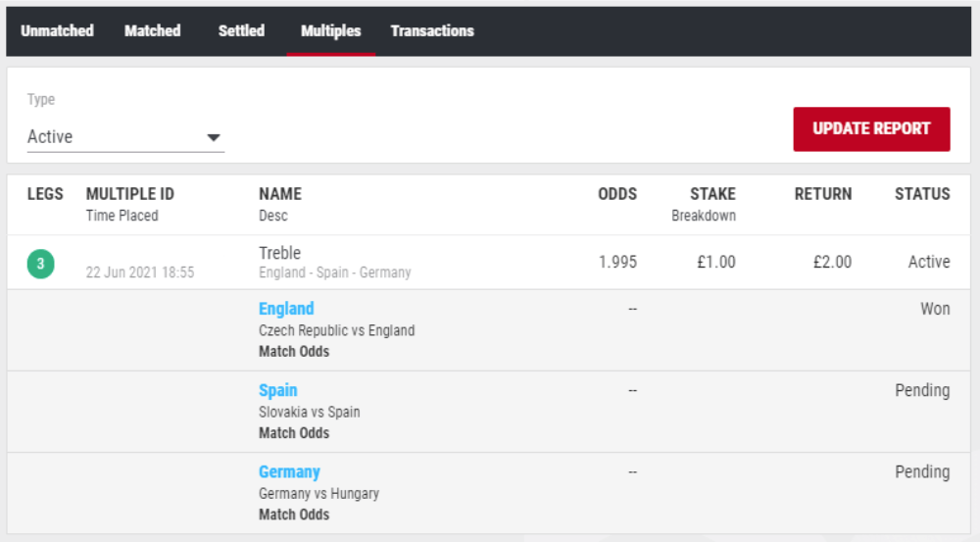Image resolution: width=980 pixels, height=542 pixels.
Task: Open the Spain selection link
Action: pyautogui.click(x=278, y=390)
